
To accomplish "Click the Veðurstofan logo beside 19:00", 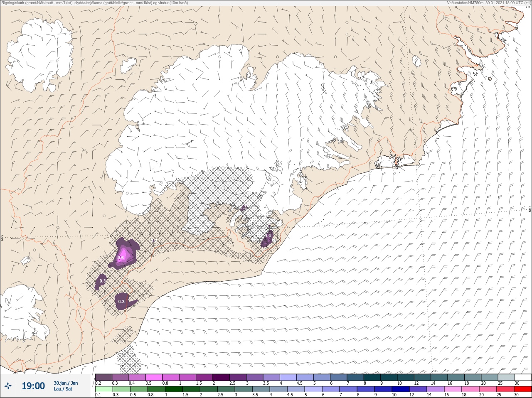I will pyautogui.click(x=8, y=386).
